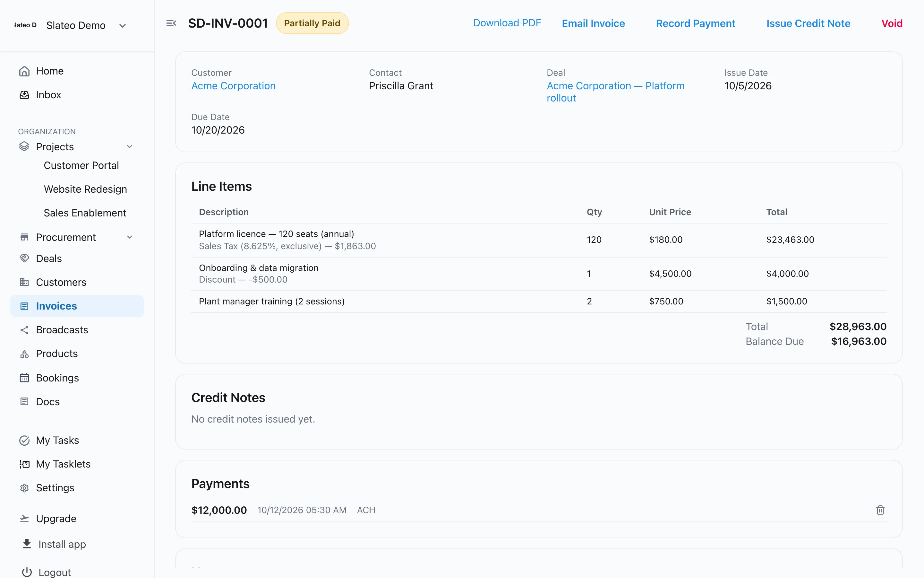Open the Acme Corporation customer link
This screenshot has width=924, height=578.
233,86
